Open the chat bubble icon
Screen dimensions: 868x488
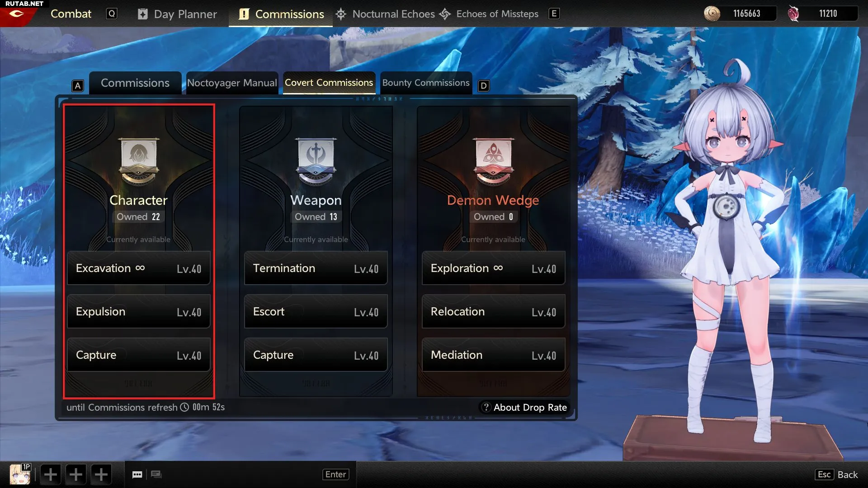137,474
